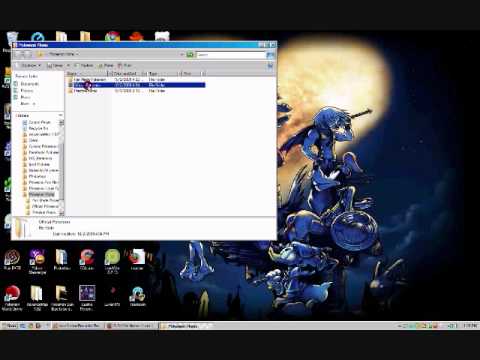Click the Forward arrow in Explorer
Viewport: 480px width, 360px height.
click(27, 54)
